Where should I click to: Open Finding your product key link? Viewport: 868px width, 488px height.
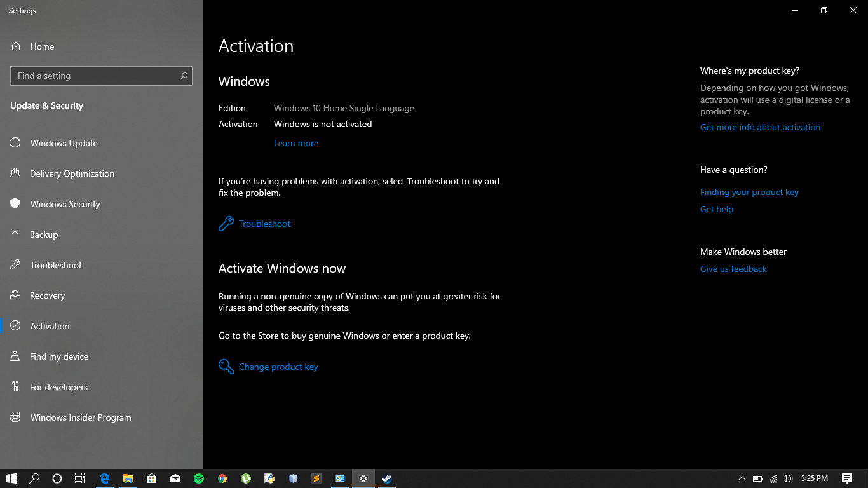[x=749, y=192]
